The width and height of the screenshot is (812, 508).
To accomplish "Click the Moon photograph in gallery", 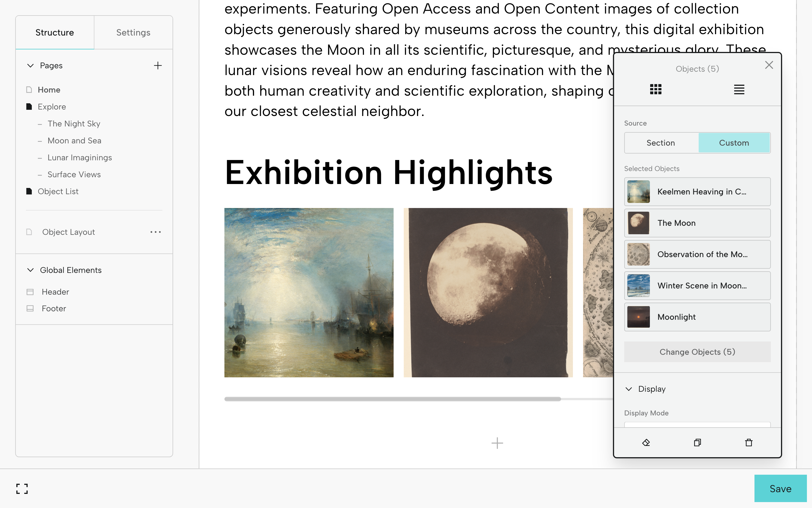I will [488, 292].
